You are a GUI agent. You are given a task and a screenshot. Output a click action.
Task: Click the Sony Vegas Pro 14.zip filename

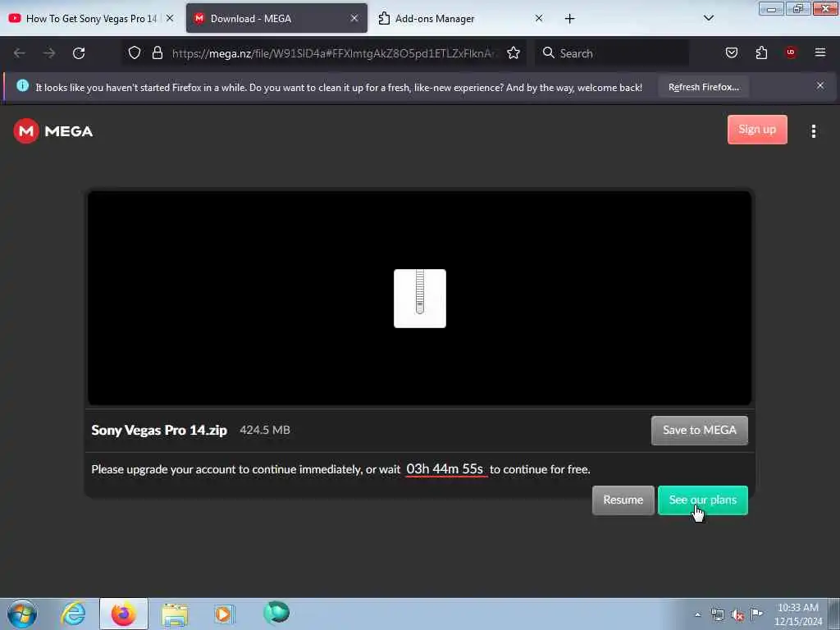tap(159, 430)
